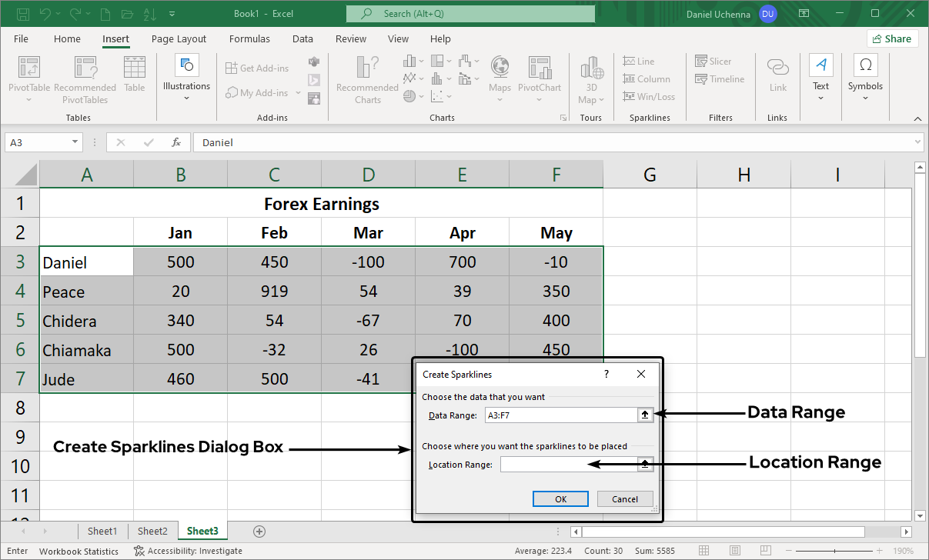Insert a pie chart

pyautogui.click(x=409, y=96)
